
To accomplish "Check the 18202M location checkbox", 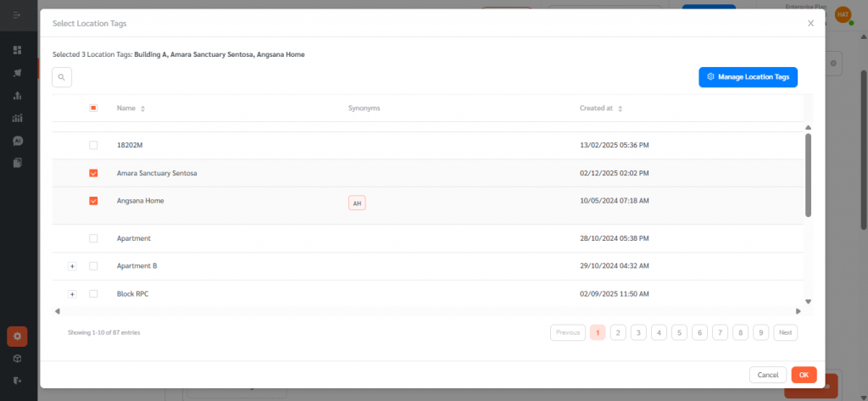I will click(93, 145).
